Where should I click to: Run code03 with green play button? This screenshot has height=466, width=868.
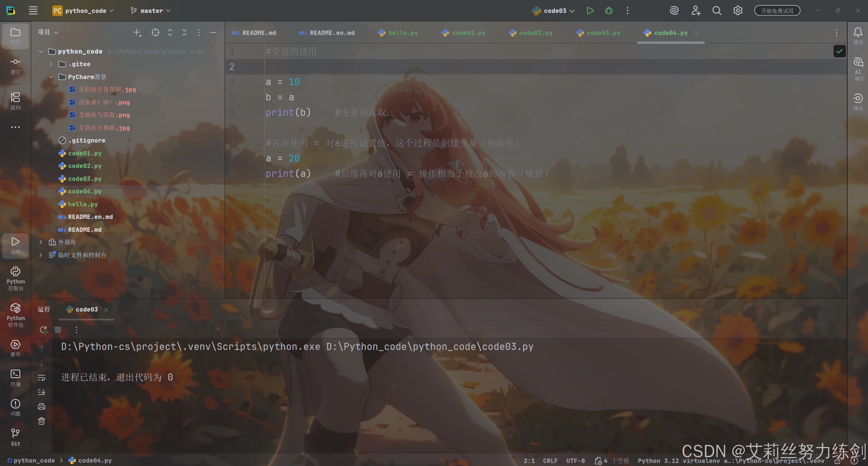coord(590,11)
